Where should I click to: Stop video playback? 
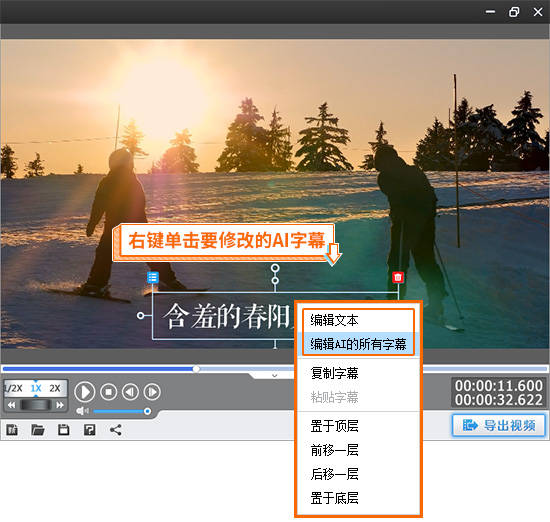(x=108, y=392)
